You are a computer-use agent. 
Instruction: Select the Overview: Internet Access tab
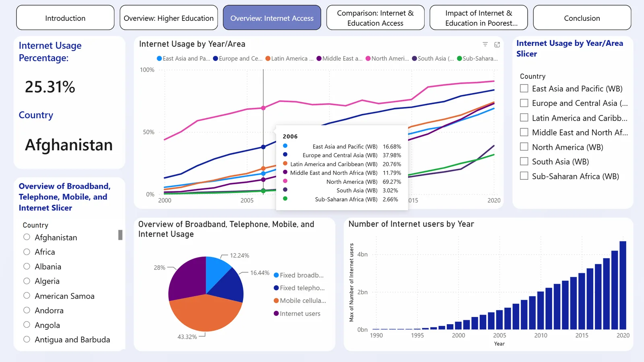coord(272,18)
